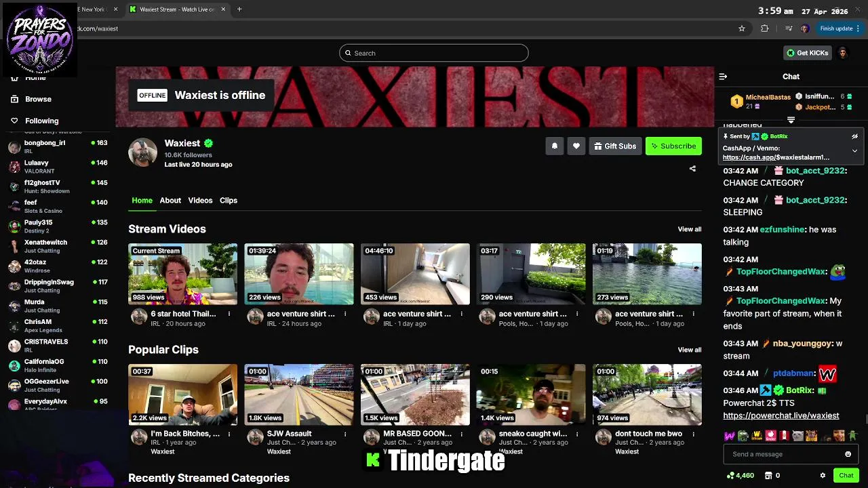Screen dimensions: 868x488
Task: Open the powerchat.live/waxiest link
Action: (x=781, y=415)
